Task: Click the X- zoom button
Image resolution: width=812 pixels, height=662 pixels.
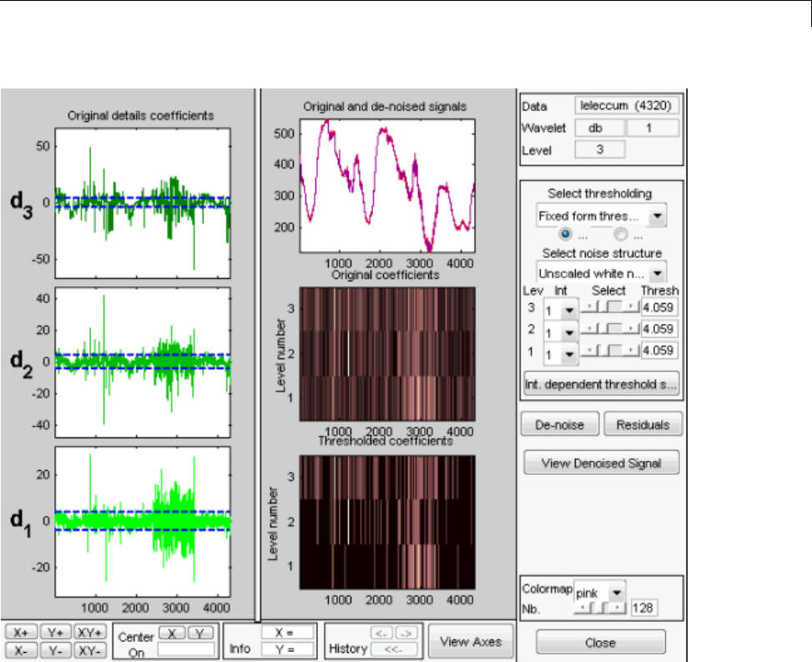Action: (x=21, y=650)
